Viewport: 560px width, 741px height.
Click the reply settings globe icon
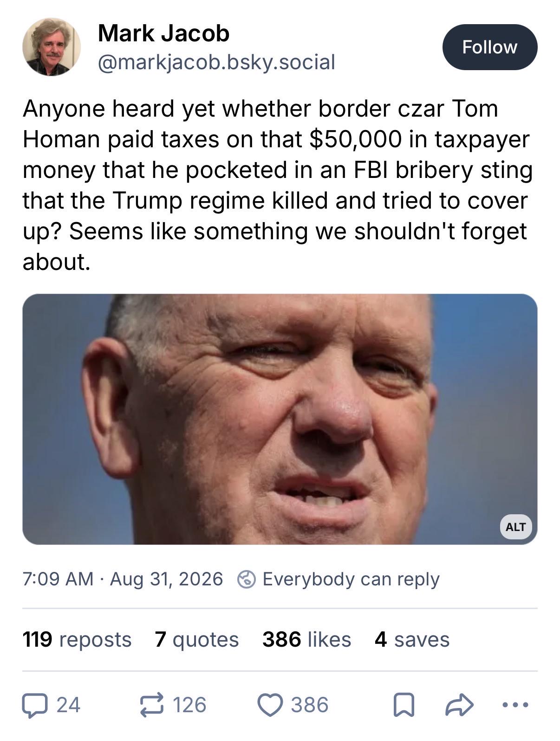tap(246, 579)
